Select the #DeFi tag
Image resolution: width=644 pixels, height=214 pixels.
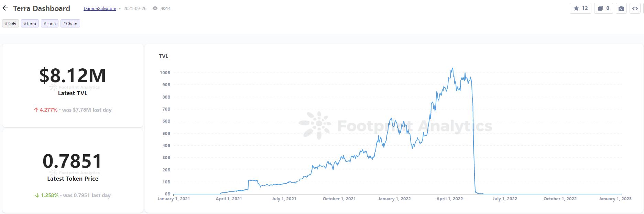coord(11,23)
